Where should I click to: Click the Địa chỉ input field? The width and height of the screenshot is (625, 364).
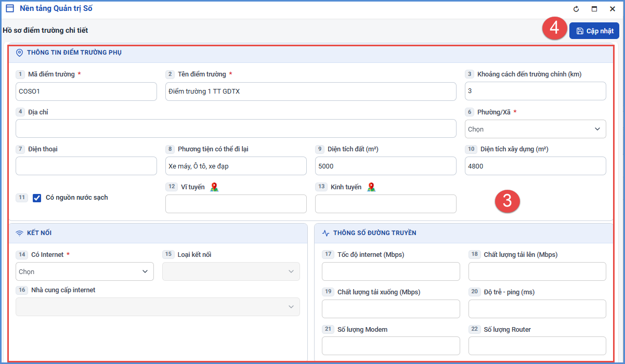(x=236, y=128)
